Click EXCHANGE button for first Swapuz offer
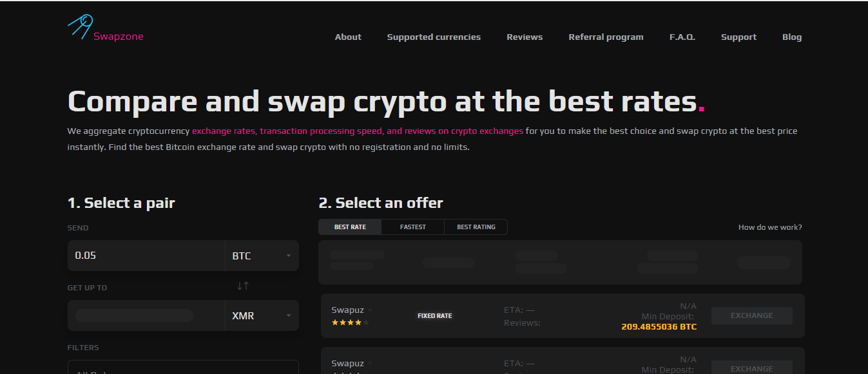868x374 pixels. pos(752,315)
